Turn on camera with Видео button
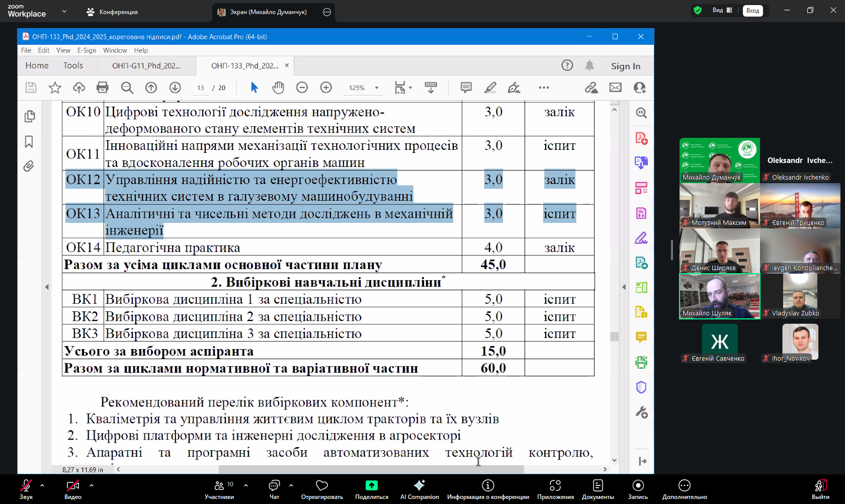Screen dimensions: 845x504 [73, 489]
